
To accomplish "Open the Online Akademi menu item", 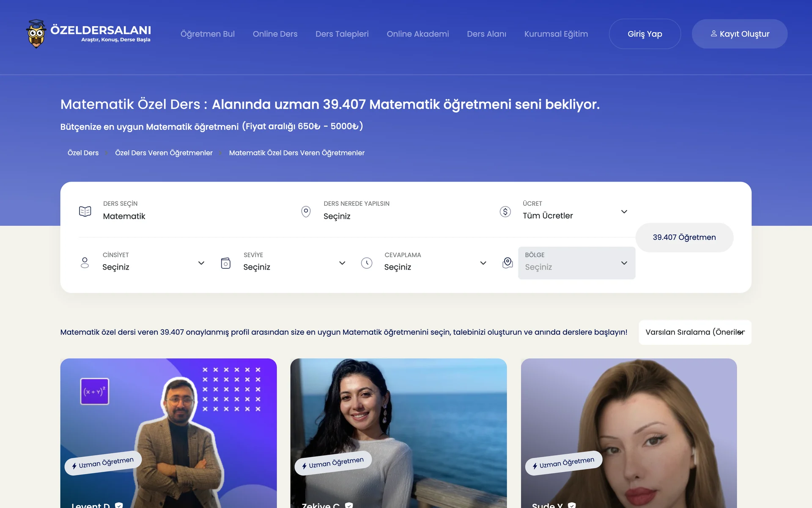I will (x=417, y=34).
